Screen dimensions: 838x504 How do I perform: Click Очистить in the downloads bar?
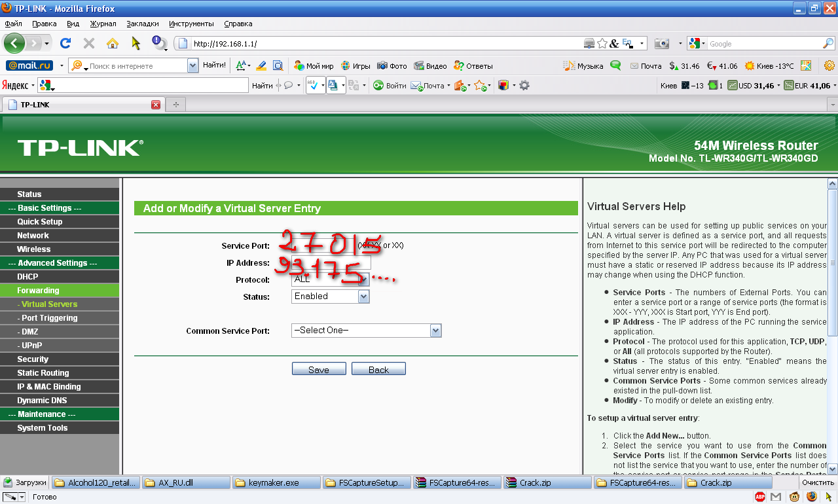pyautogui.click(x=818, y=483)
